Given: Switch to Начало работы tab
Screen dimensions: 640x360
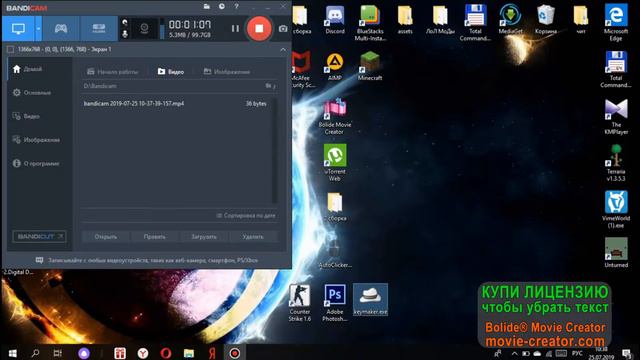Looking at the screenshot, I should (113, 72).
